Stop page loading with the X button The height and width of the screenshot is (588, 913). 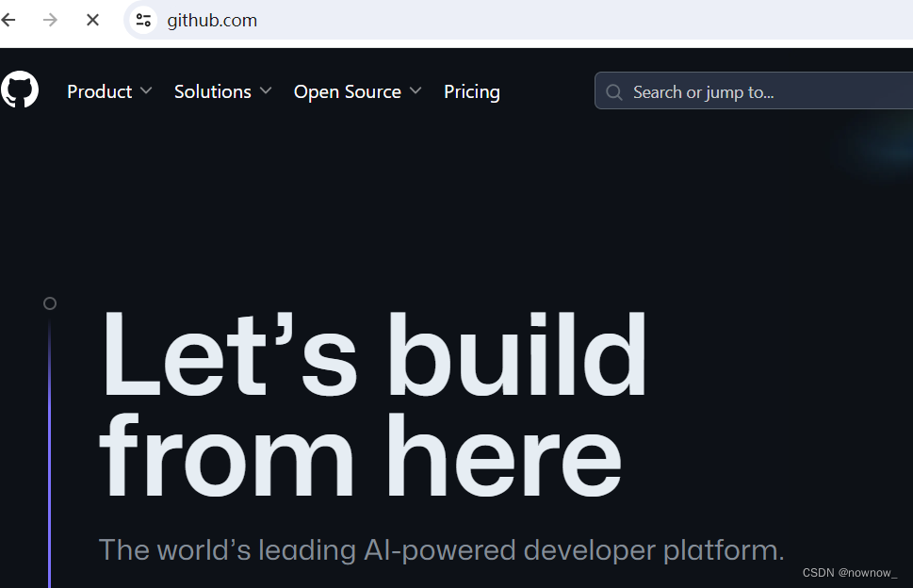pyautogui.click(x=92, y=21)
